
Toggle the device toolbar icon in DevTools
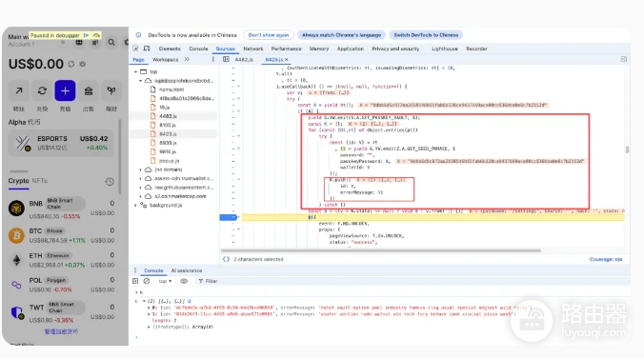[147, 49]
